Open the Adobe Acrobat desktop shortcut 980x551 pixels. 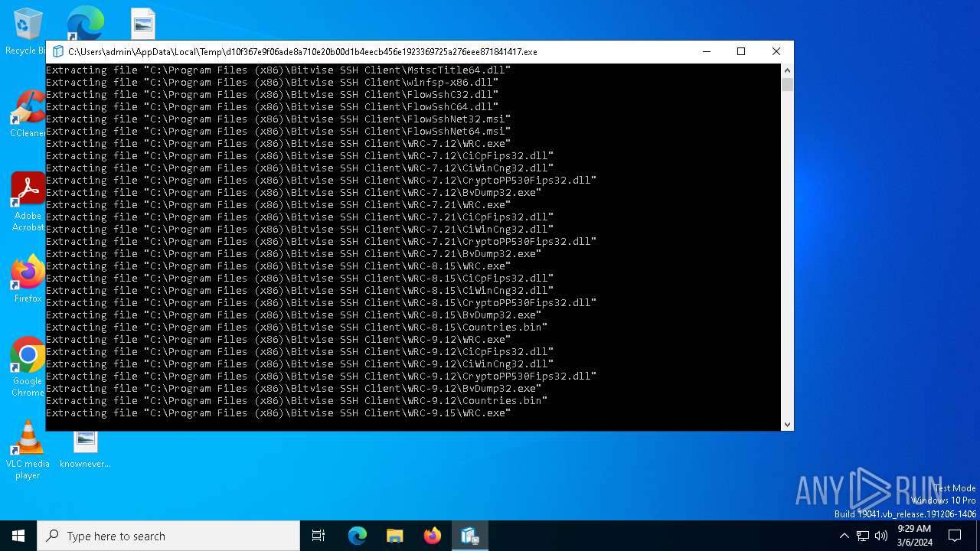28,201
